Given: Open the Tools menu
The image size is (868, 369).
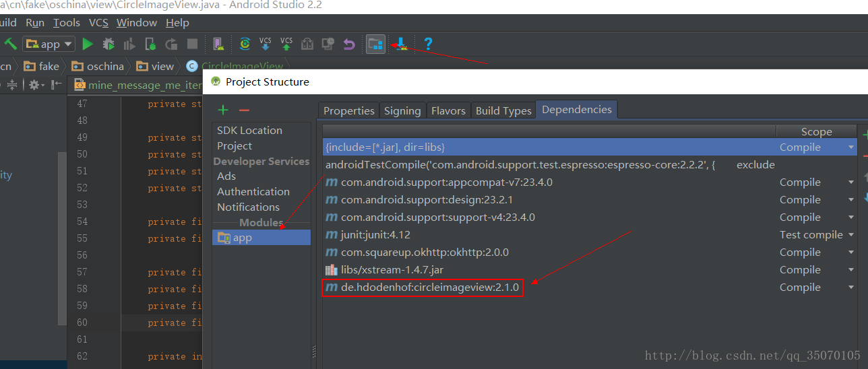Looking at the screenshot, I should [x=67, y=23].
